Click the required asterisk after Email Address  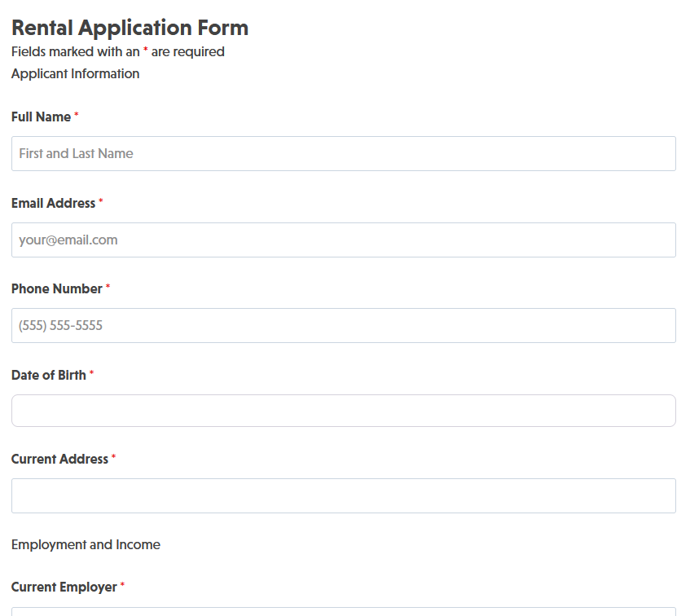101,203
